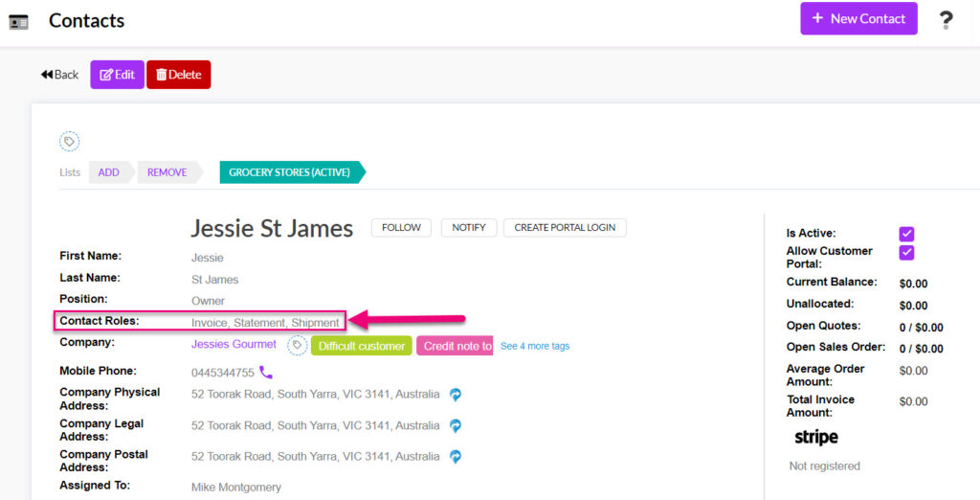Click the Not registered Stripe status
Image resolution: width=980 pixels, height=500 pixels.
824,466
